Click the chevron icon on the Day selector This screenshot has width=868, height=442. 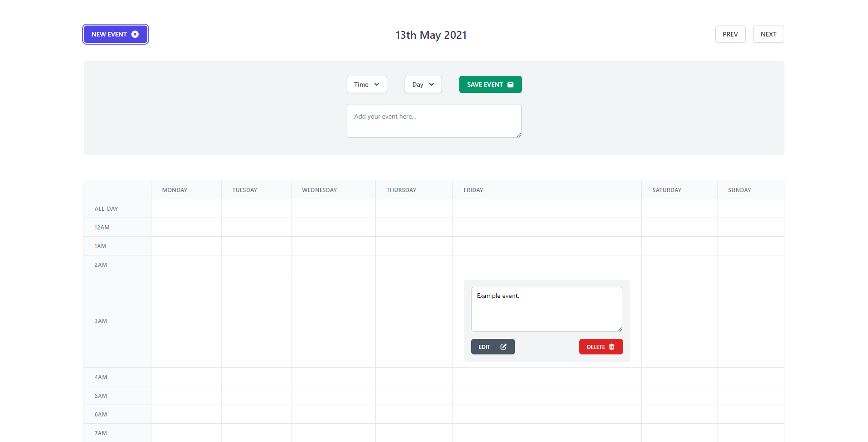[432, 84]
